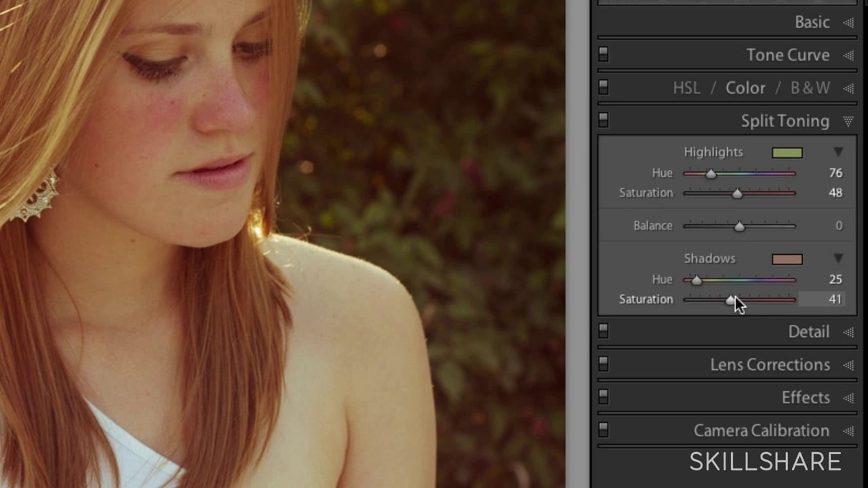Click the Balance slider handle
868x488 pixels.
(x=739, y=226)
